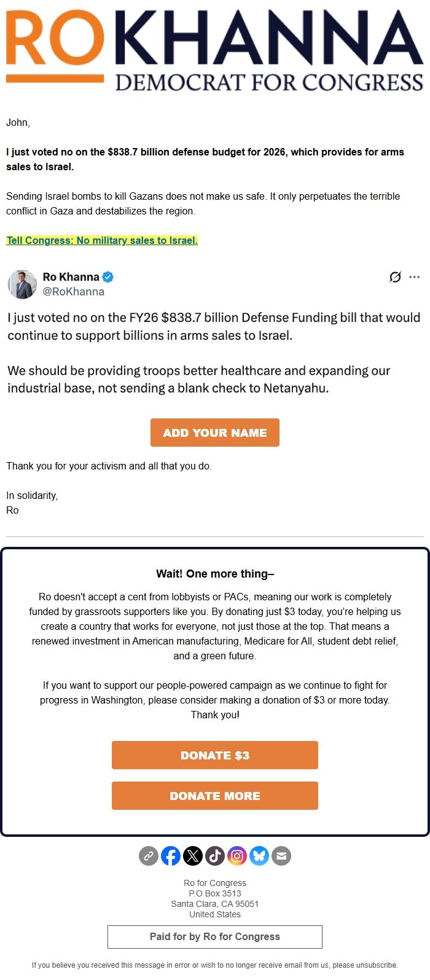Image resolution: width=430 pixels, height=980 pixels.
Task: Open the X social media icon
Action: click(x=193, y=855)
